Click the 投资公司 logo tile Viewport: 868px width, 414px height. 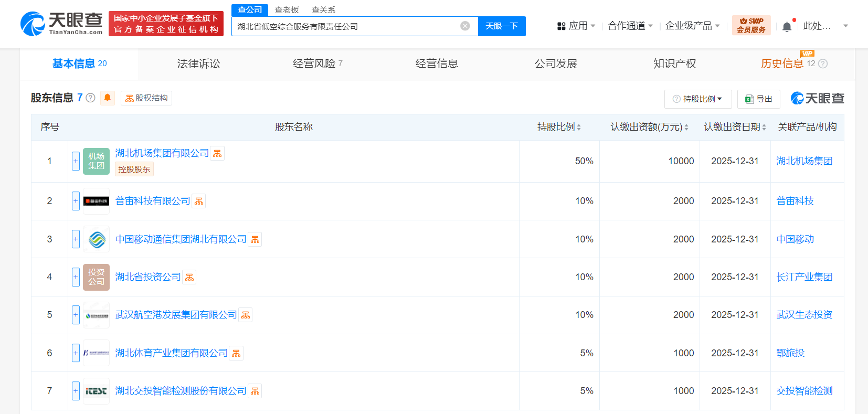tap(96, 277)
